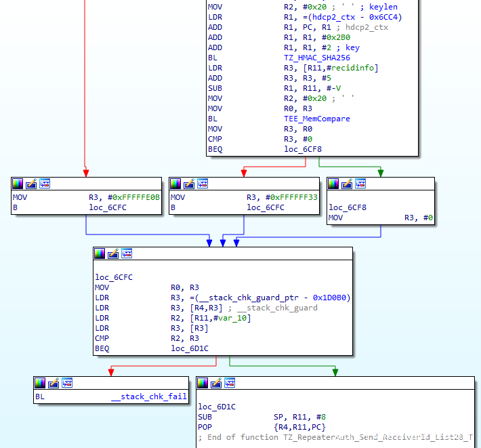Select the POP {R4,R11,PC} instruction

[x=262, y=427]
